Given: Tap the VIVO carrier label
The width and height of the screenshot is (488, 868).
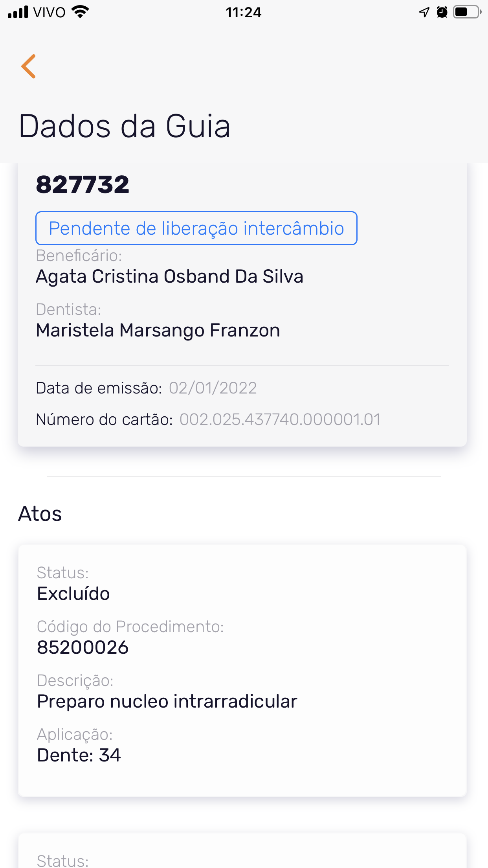Looking at the screenshot, I should pyautogui.click(x=50, y=13).
